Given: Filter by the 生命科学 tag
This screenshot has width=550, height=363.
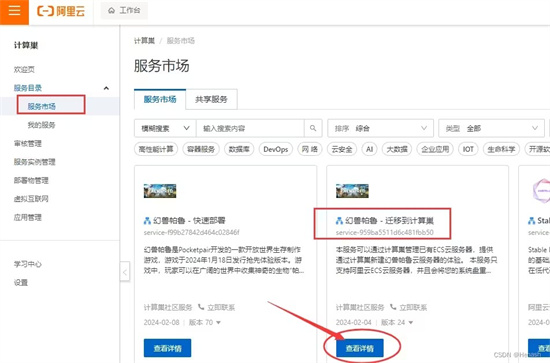Looking at the screenshot, I should 501,149.
